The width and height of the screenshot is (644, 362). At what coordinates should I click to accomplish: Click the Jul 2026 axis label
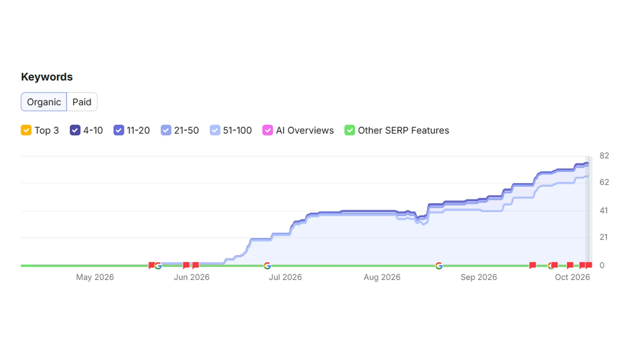coord(285,277)
